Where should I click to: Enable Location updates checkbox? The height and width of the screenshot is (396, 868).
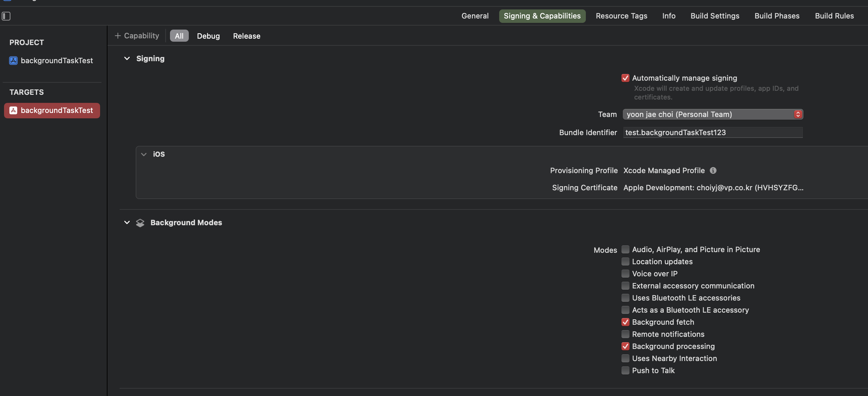tap(625, 262)
